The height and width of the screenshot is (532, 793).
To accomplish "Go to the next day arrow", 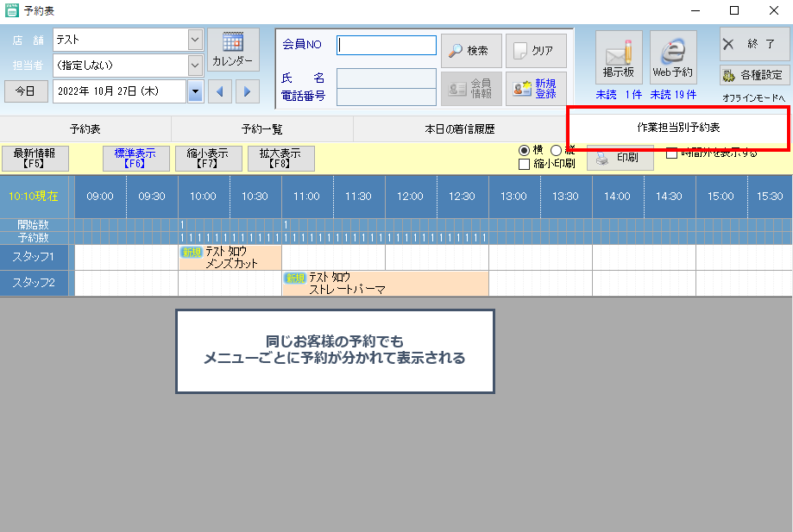I will coord(248,91).
